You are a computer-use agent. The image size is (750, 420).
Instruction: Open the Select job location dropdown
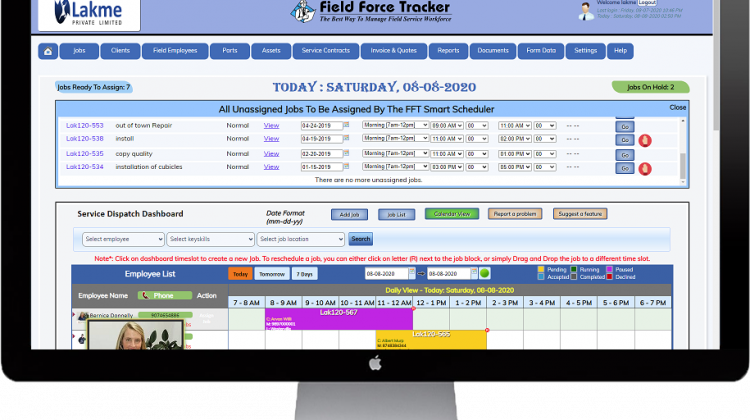[300, 239]
